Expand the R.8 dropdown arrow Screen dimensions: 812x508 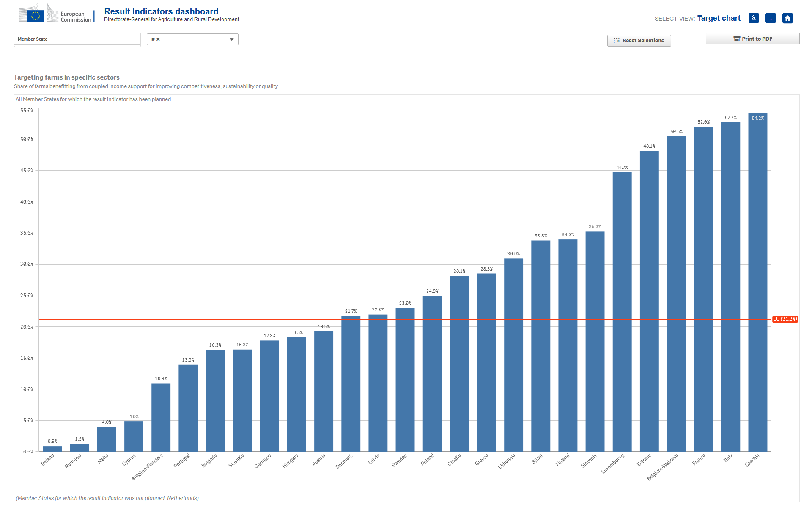click(232, 39)
